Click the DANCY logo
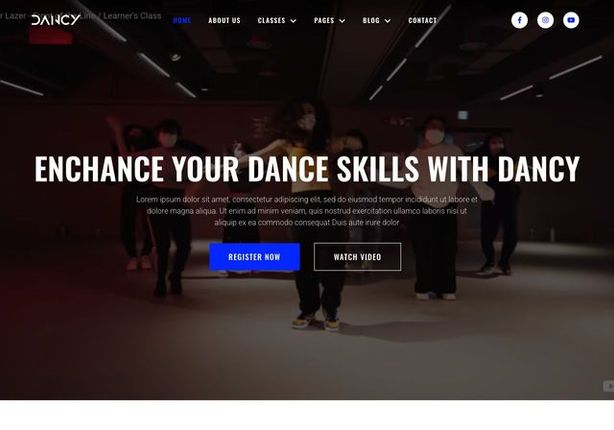This screenshot has height=430, width=614. click(56, 20)
